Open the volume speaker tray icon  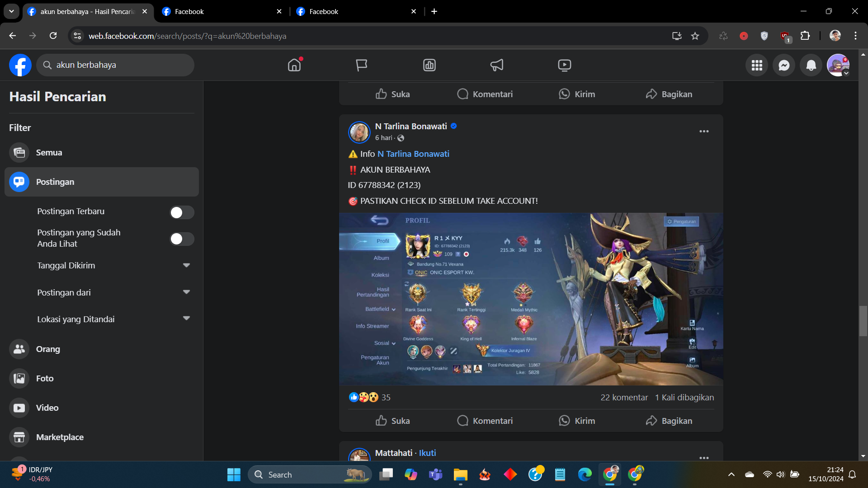coord(780,474)
